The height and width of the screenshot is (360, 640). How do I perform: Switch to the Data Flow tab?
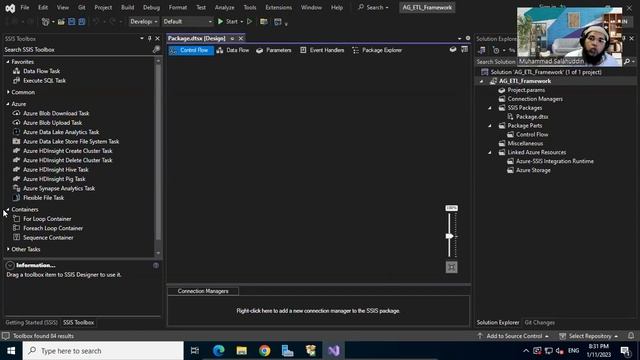coord(233,50)
